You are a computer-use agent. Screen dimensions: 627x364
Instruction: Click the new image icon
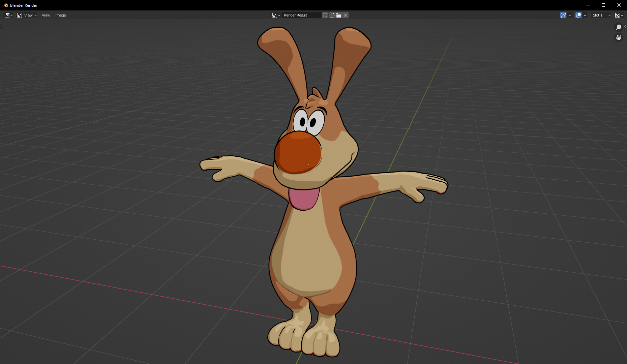coord(332,15)
